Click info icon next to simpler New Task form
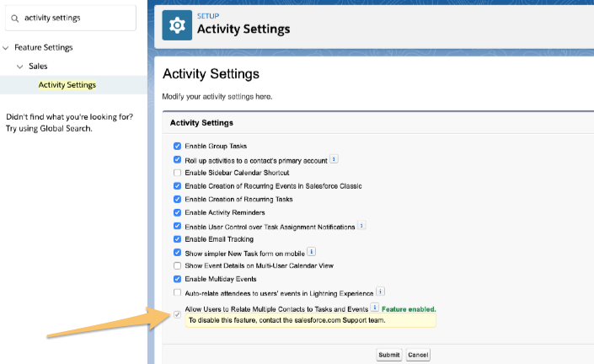This screenshot has height=364, width=594. click(311, 251)
